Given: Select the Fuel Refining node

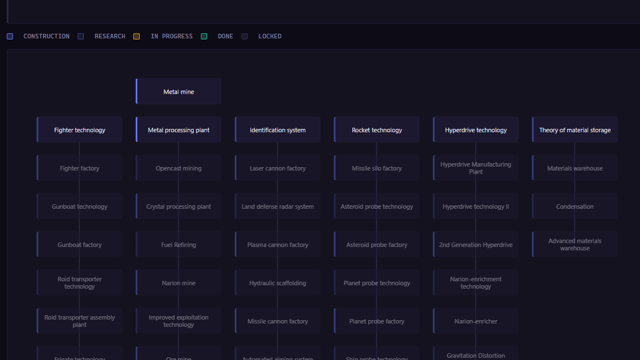Looking at the screenshot, I should (x=178, y=244).
